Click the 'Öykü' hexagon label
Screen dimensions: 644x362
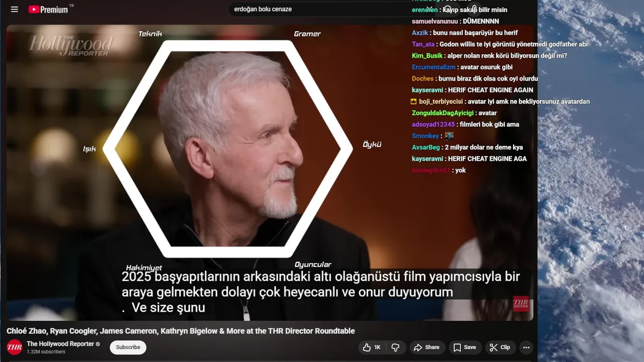click(x=372, y=144)
